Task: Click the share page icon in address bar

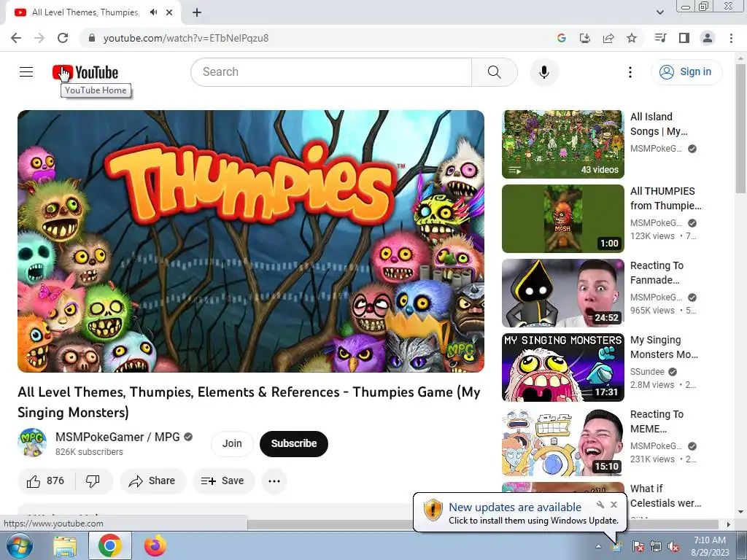Action: (x=608, y=38)
